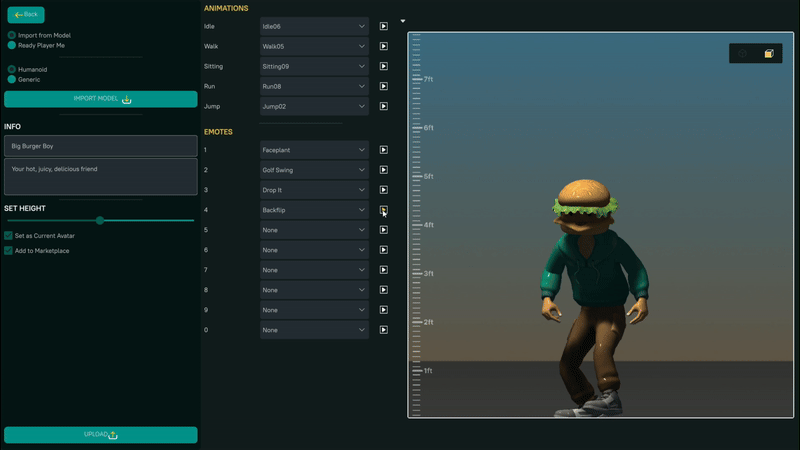Click the Back button
The height and width of the screenshot is (450, 800).
tap(26, 15)
